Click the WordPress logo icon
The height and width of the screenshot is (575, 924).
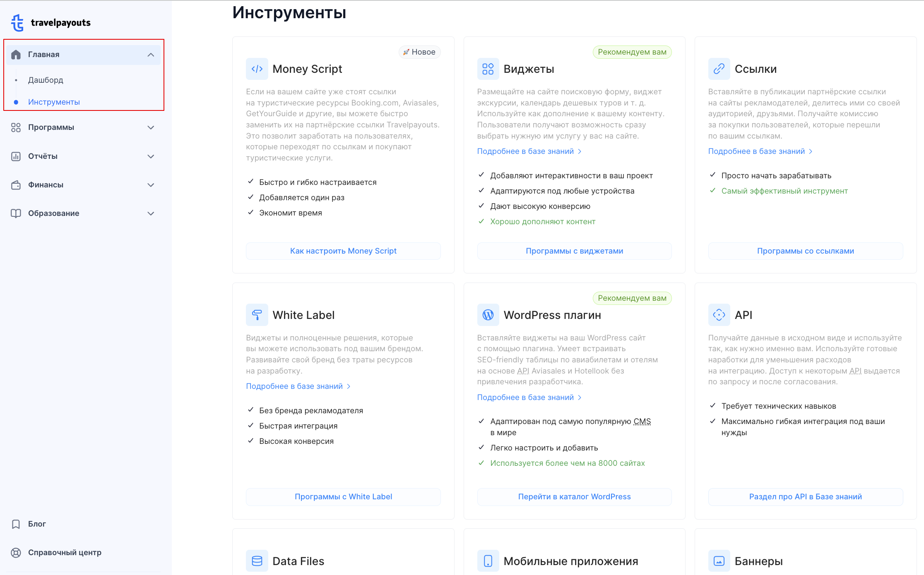pyautogui.click(x=488, y=315)
